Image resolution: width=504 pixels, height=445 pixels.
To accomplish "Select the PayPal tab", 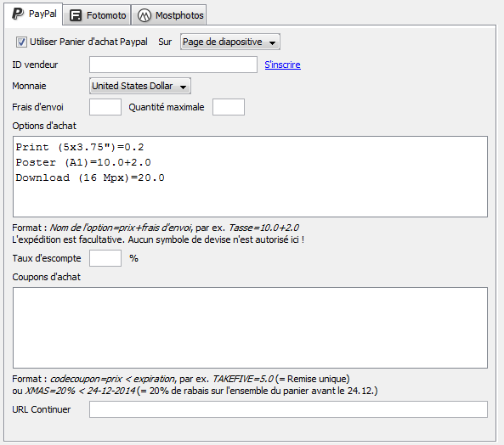I will tap(34, 14).
